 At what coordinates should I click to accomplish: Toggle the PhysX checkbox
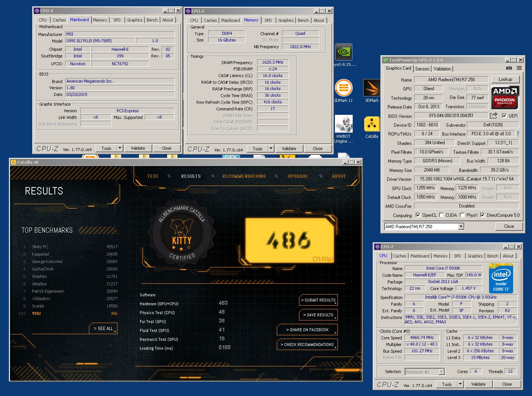pos(462,215)
